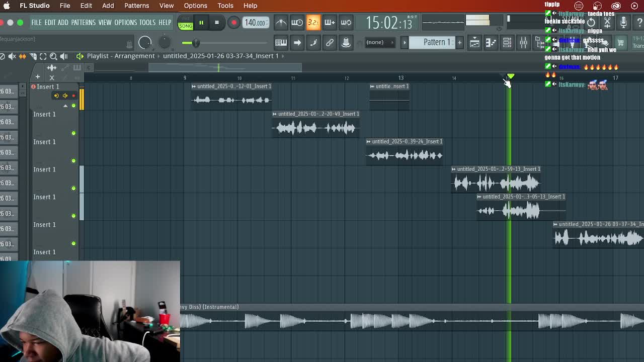Toggle record arm dot on Insert 1 track
The width and height of the screenshot is (644, 362).
tap(73, 96)
